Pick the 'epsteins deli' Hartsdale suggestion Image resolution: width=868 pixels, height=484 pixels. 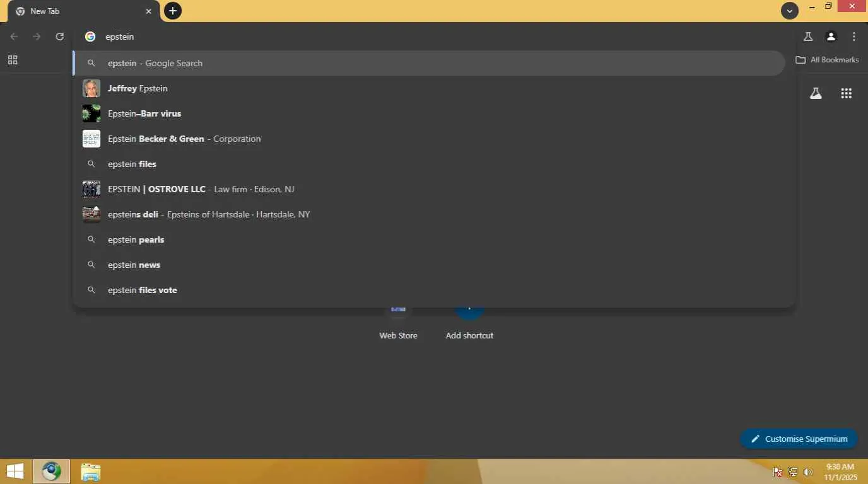pos(429,214)
